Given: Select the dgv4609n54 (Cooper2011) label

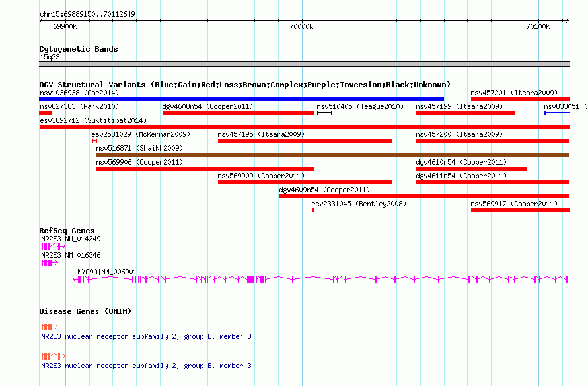Looking at the screenshot, I should 324,190.
